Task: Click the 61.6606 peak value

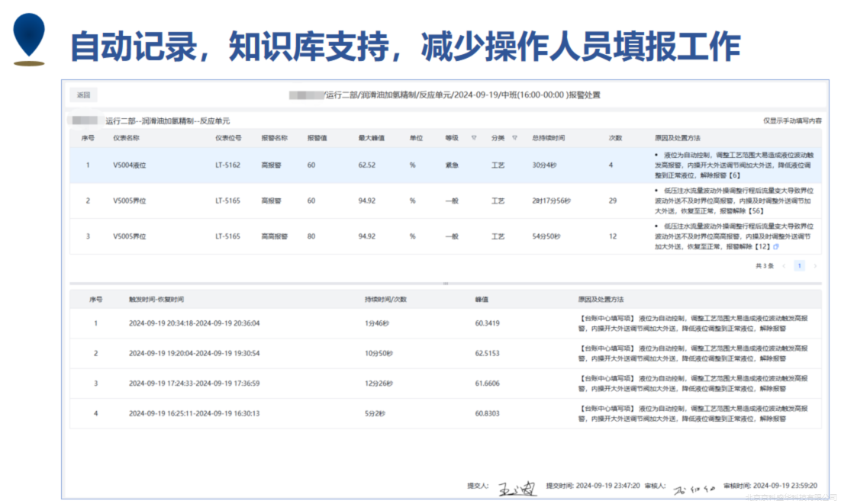Action: (487, 384)
